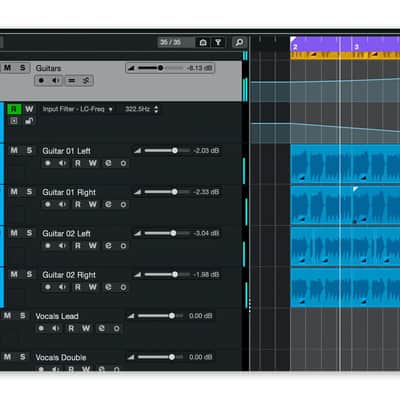Solo the Guitars folder track
The image size is (400, 400).
(23, 68)
